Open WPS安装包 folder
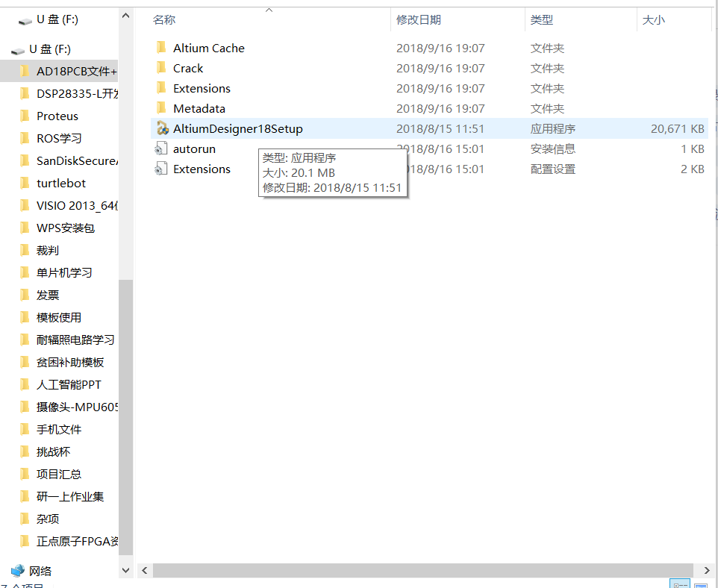This screenshot has height=588, width=718. point(66,228)
